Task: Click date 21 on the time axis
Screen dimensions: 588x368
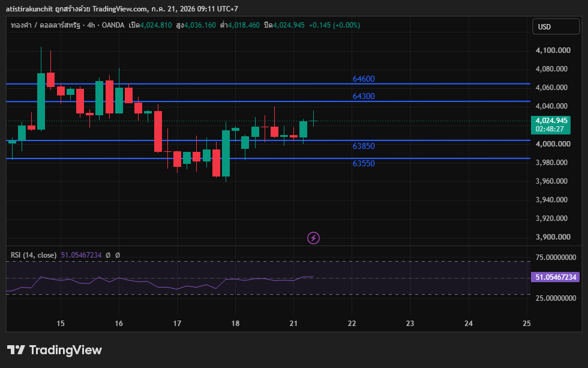Action: point(293,324)
